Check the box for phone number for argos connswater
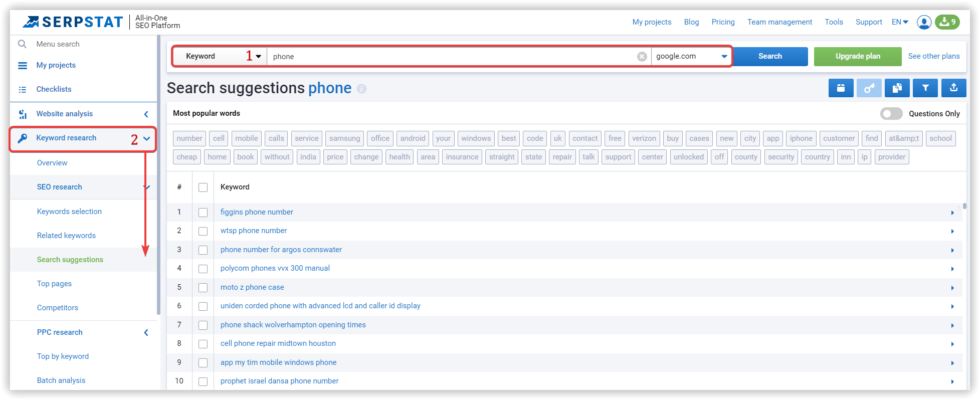The height and width of the screenshot is (400, 980). tap(203, 250)
